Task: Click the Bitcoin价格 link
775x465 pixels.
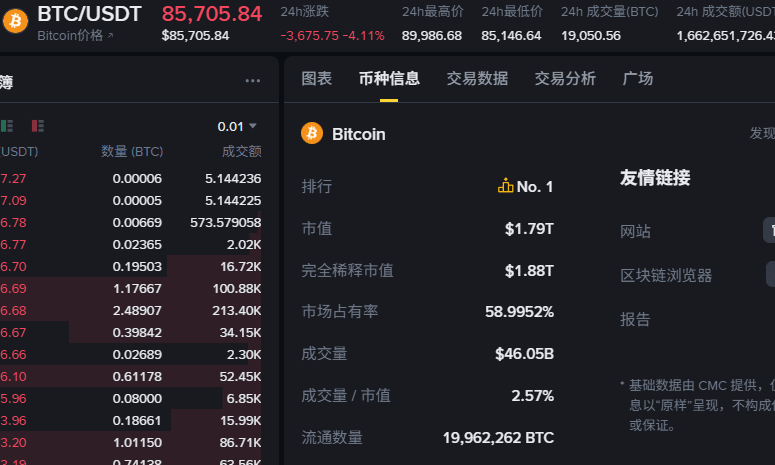Action: pos(70,36)
